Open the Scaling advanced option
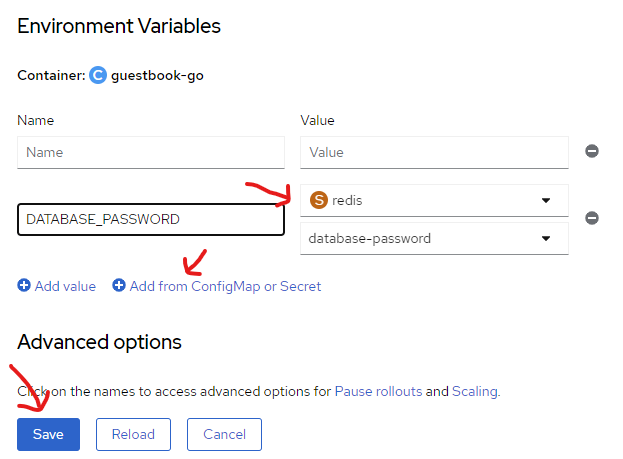The image size is (623, 459). (x=475, y=392)
